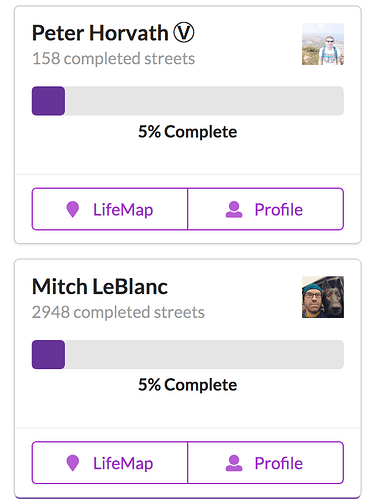This screenshot has height=499, width=379.
Task: Open Mitch LeBlanc's LifeMap
Action: (x=110, y=463)
